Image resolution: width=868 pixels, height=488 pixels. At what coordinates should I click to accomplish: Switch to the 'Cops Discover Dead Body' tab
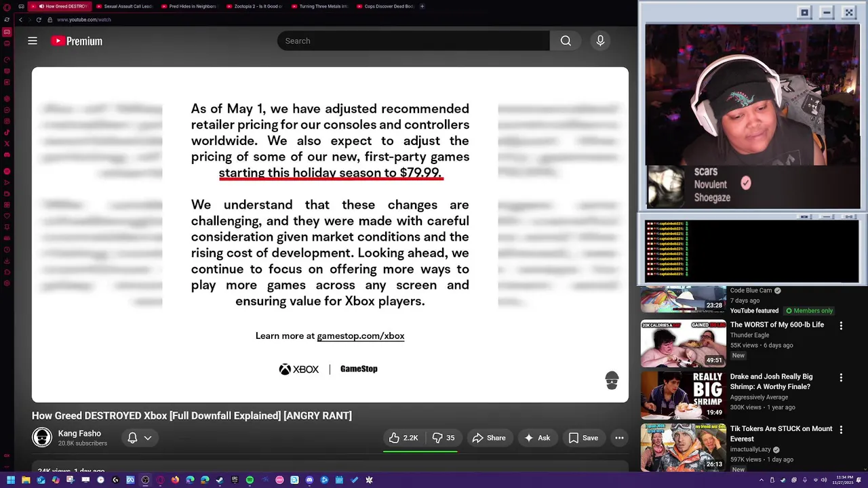tap(384, 6)
